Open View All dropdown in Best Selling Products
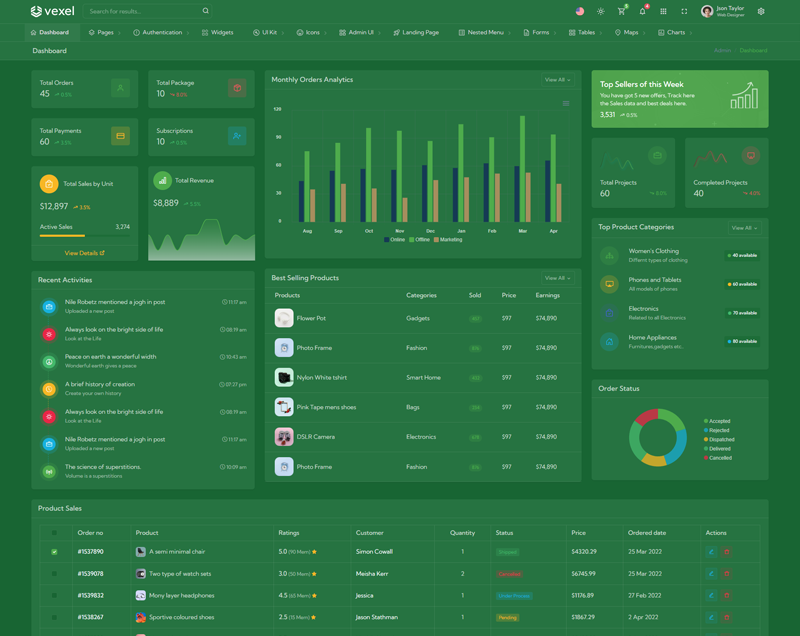Image resolution: width=800 pixels, height=636 pixels. point(557,278)
